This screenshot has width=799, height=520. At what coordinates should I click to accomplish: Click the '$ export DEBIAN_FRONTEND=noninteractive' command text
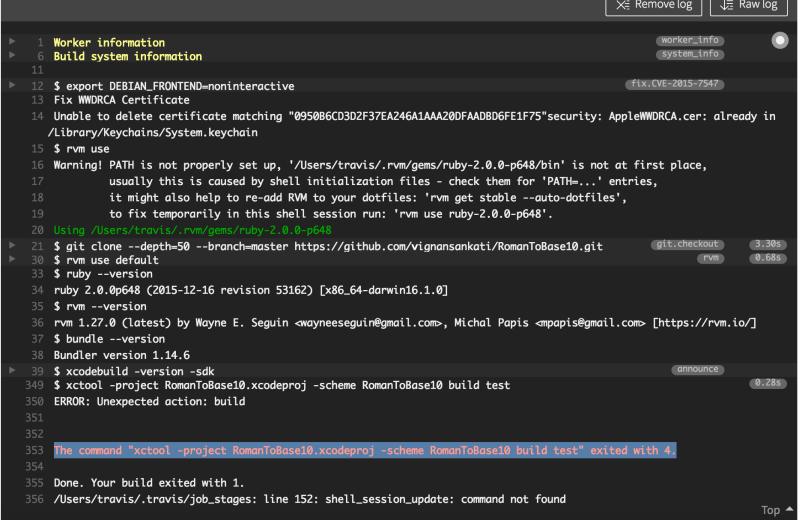(174, 86)
